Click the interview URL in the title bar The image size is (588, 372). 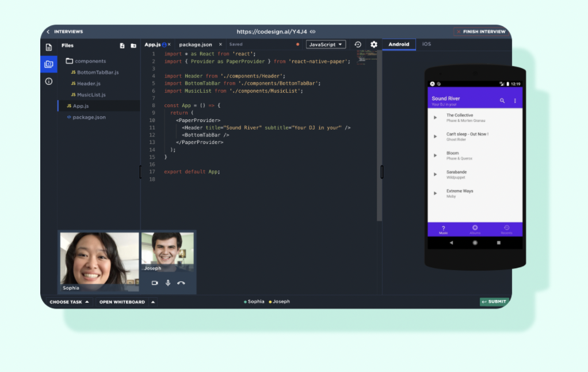272,32
